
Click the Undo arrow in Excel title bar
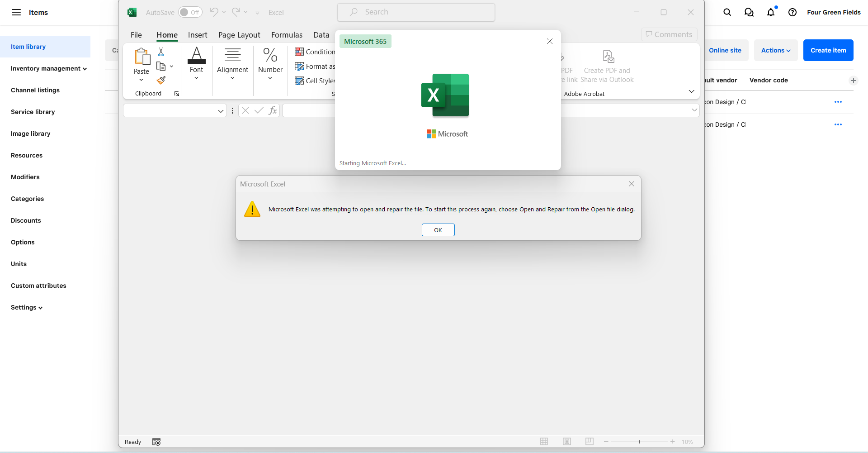214,12
